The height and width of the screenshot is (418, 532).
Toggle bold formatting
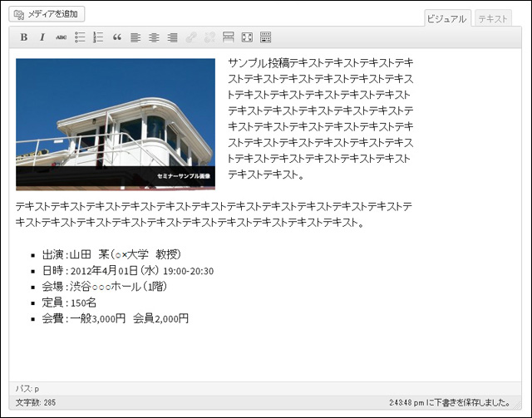coord(24,37)
